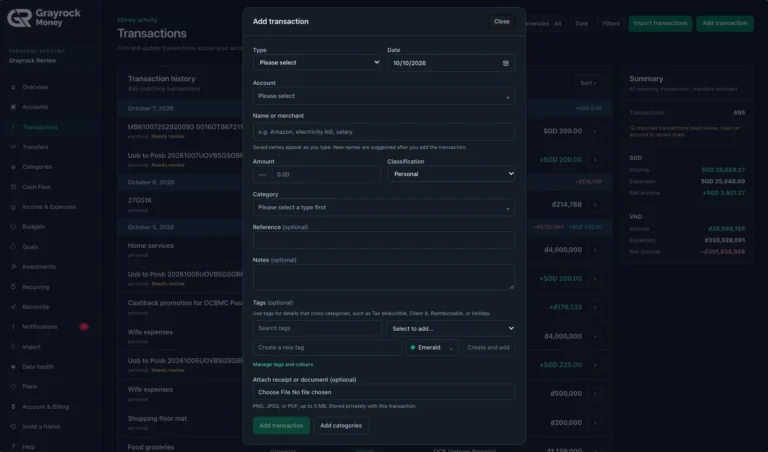
Task: Open the row arrow beside +SGD 225.00
Action: pos(595,365)
